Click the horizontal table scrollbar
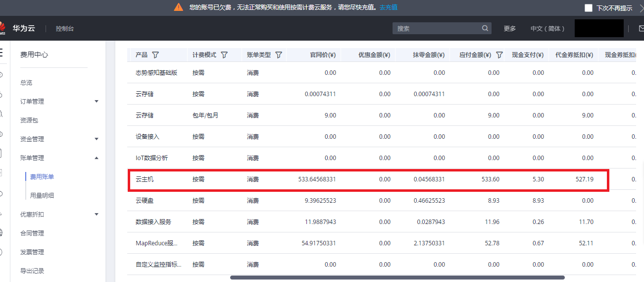This screenshot has height=282, width=644. point(397,278)
